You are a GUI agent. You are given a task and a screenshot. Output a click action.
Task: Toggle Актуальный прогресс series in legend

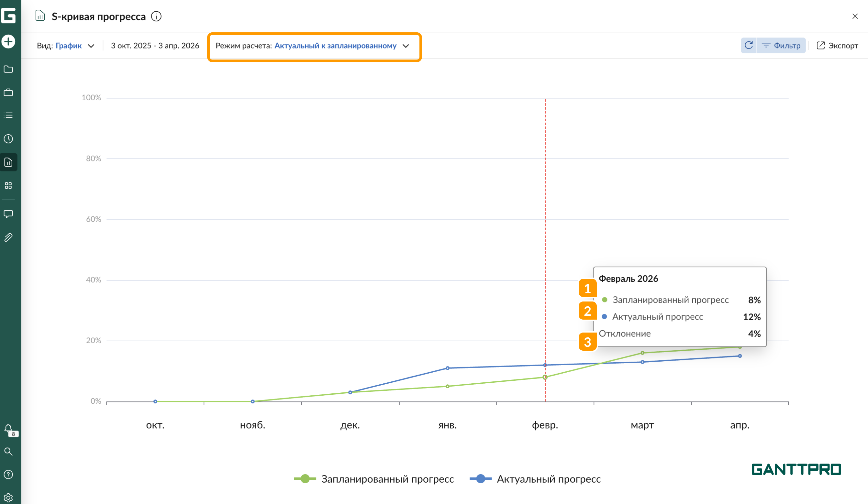(535, 479)
